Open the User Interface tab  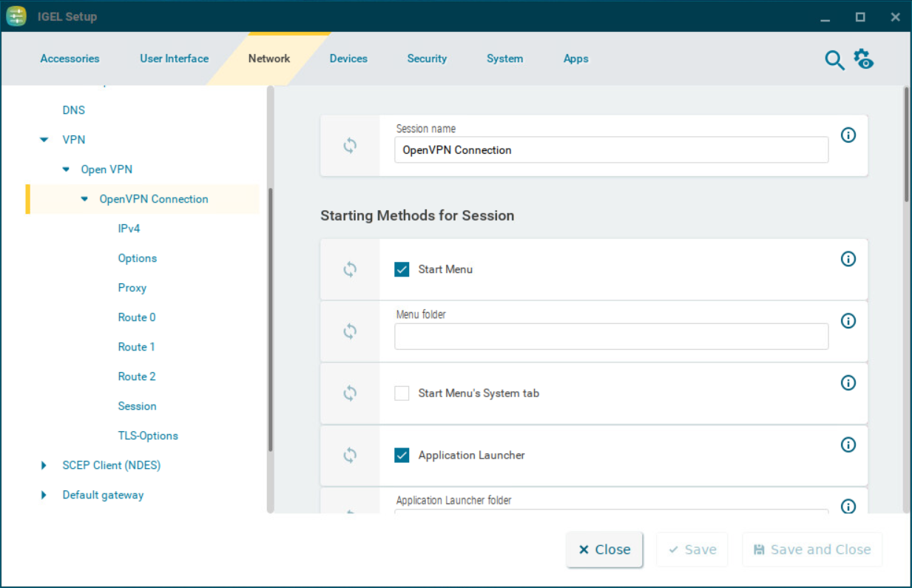(x=174, y=58)
